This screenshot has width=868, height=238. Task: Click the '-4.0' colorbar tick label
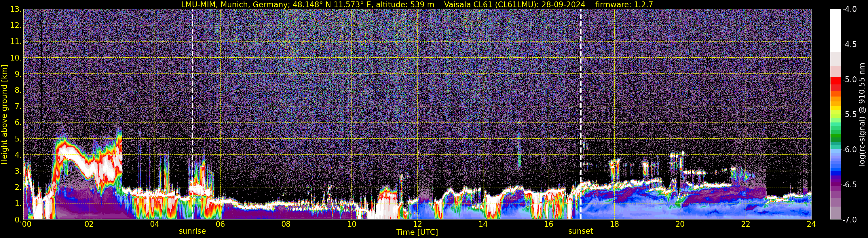pyautogui.click(x=849, y=9)
